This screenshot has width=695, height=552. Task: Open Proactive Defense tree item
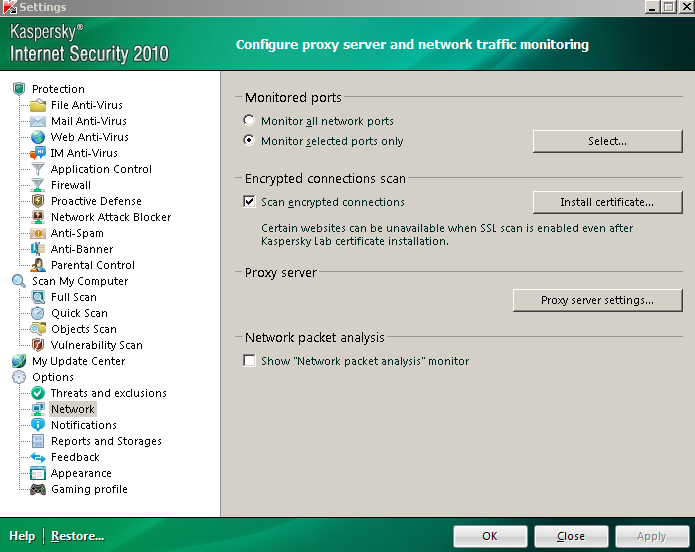point(96,201)
